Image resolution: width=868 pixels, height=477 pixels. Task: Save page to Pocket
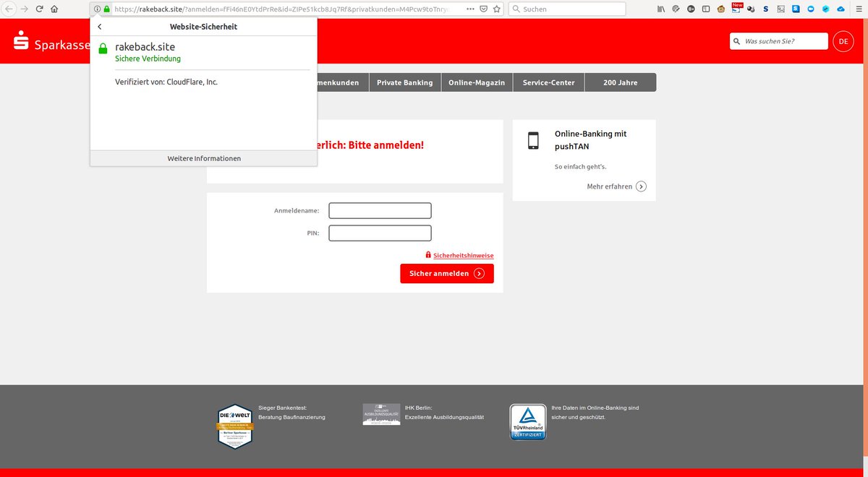coord(483,9)
